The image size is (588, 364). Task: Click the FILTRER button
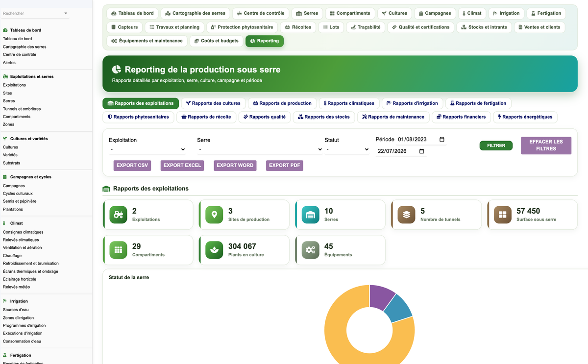click(496, 146)
